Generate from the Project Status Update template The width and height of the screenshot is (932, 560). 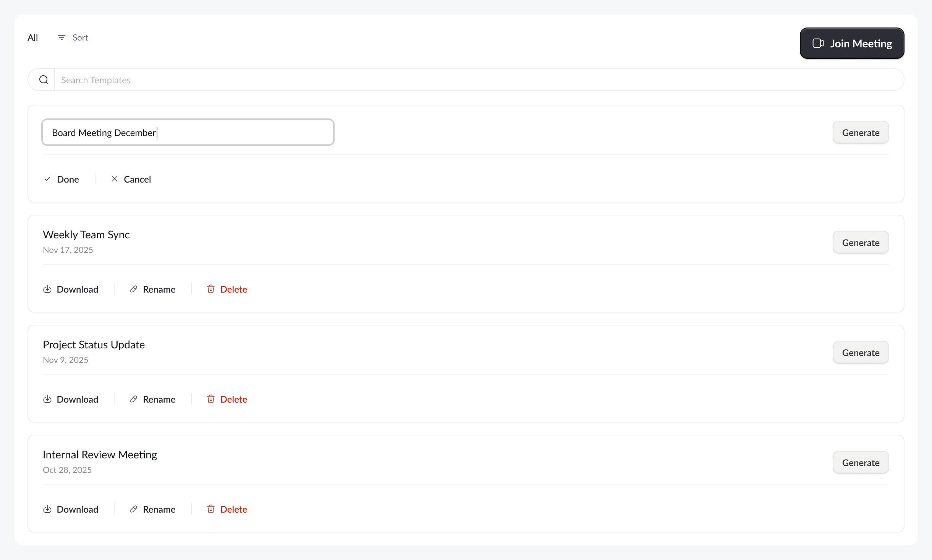tap(861, 353)
